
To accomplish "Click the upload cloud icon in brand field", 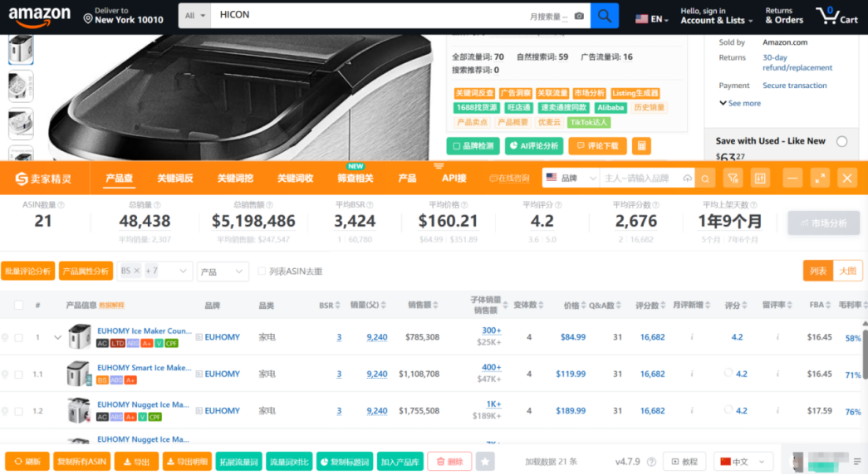I will pyautogui.click(x=687, y=179).
